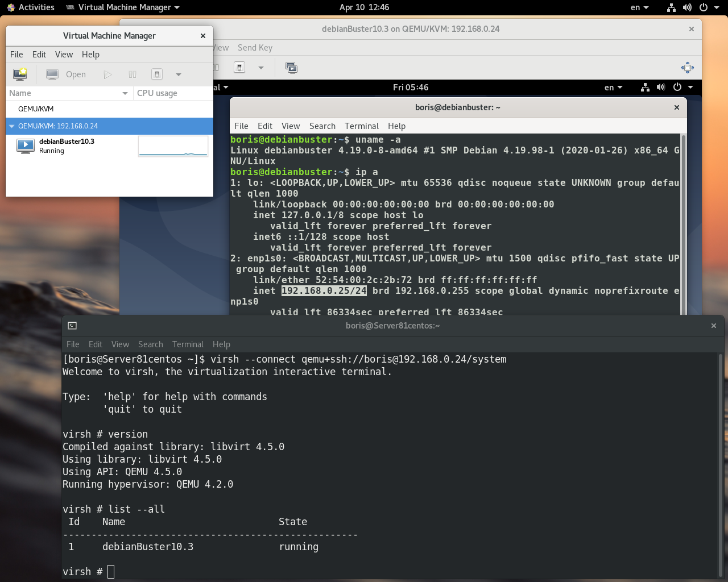Click the volume icon in the guest top bar

pos(661,87)
